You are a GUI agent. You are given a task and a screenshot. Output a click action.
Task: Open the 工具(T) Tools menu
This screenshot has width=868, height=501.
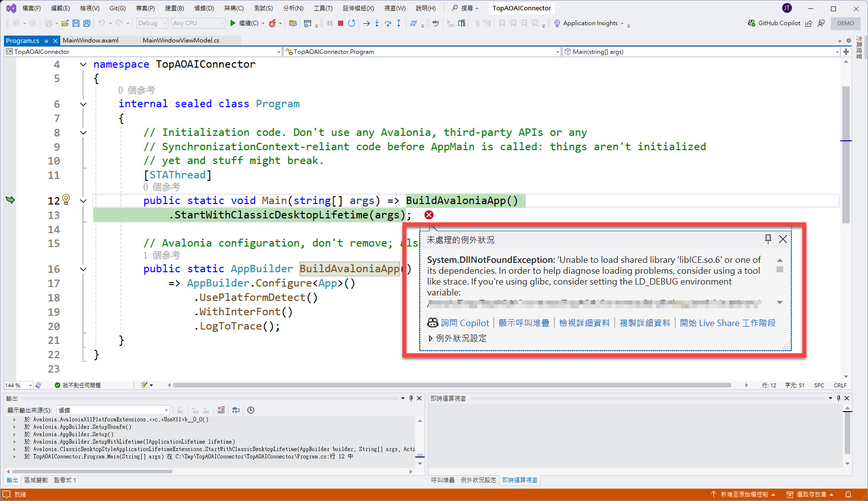(x=323, y=8)
